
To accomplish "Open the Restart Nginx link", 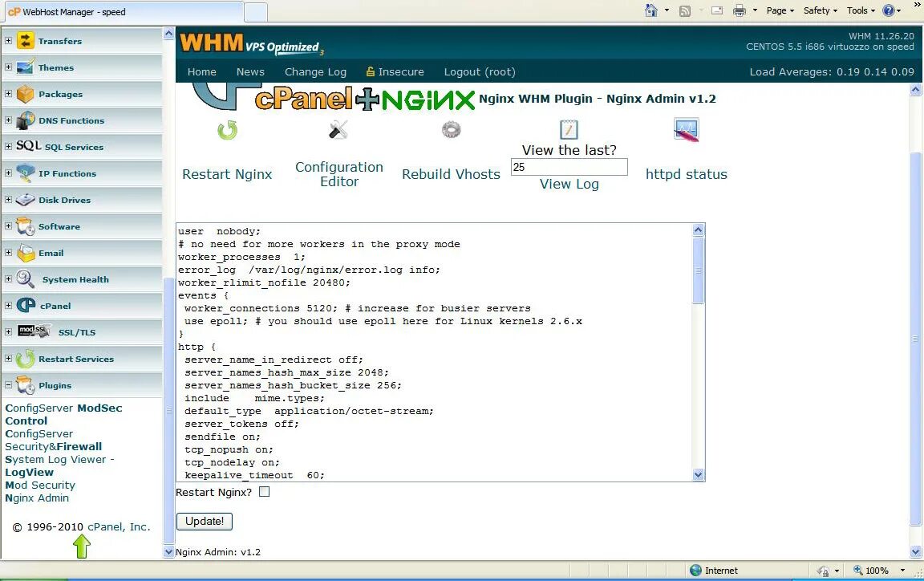I will pos(227,174).
